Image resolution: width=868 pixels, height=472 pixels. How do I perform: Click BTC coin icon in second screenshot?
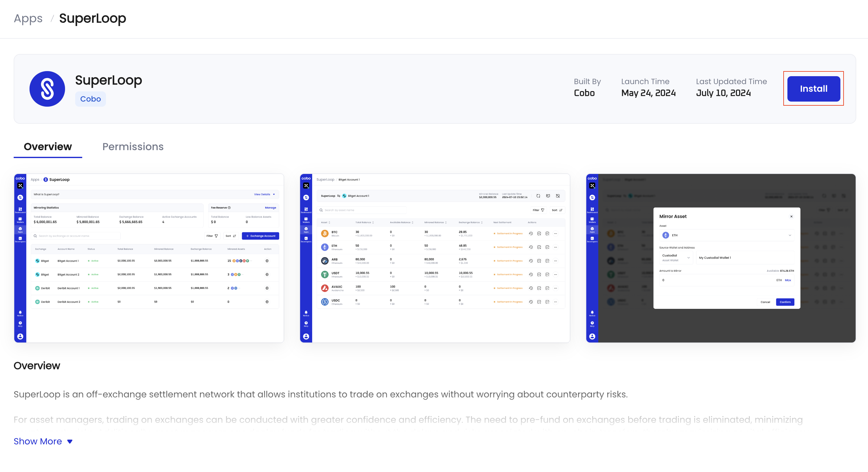click(x=325, y=233)
